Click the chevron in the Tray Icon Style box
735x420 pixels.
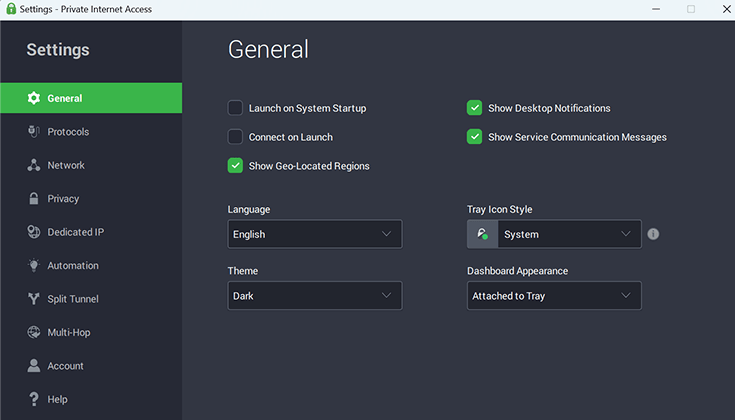pyautogui.click(x=626, y=233)
